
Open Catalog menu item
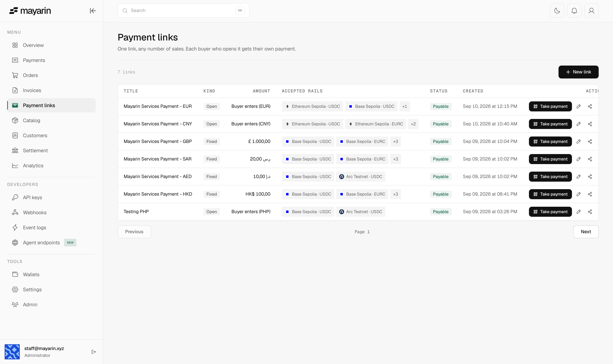[x=51, y=120]
